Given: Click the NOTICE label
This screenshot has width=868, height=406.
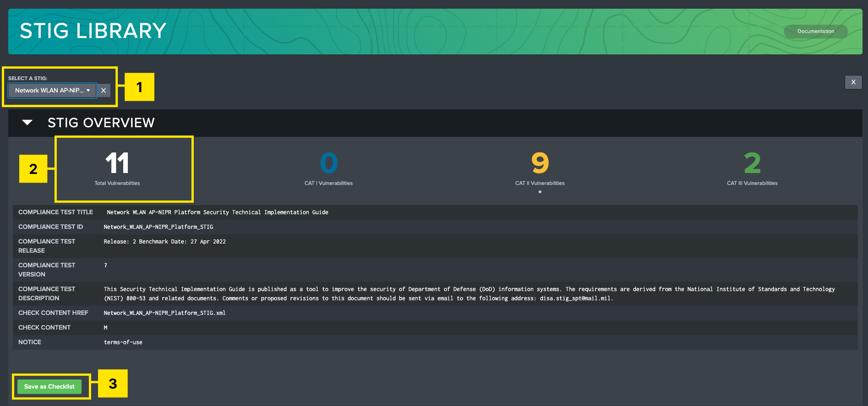Looking at the screenshot, I should pyautogui.click(x=30, y=342).
